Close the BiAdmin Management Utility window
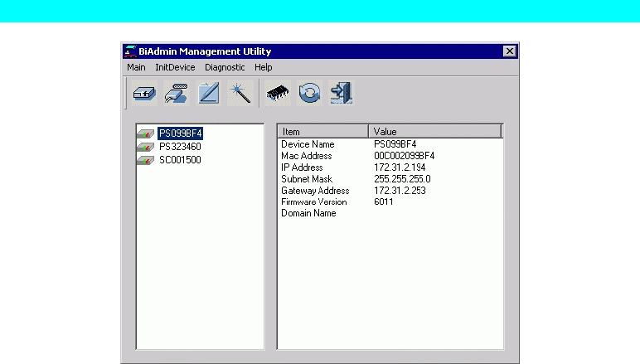640x364 pixels. click(x=509, y=51)
